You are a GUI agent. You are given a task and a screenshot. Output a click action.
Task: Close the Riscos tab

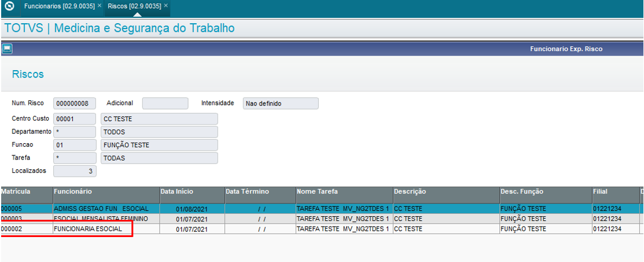[165, 6]
